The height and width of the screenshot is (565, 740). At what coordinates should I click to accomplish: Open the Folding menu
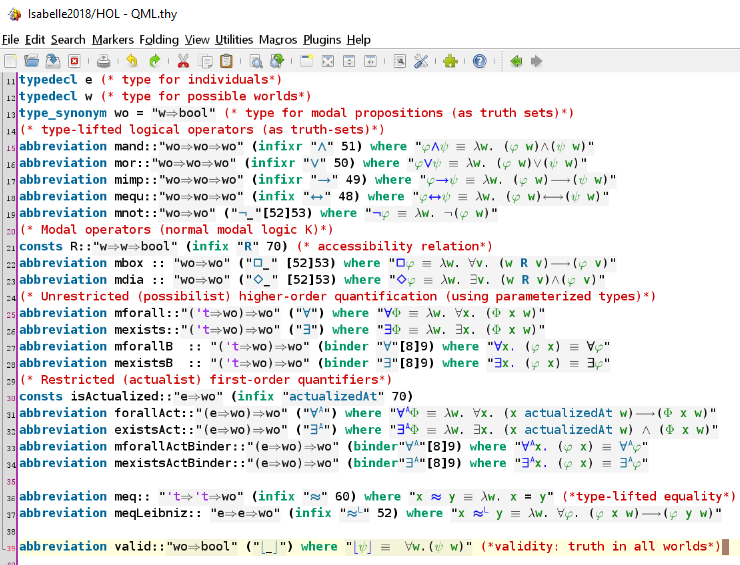click(x=159, y=40)
